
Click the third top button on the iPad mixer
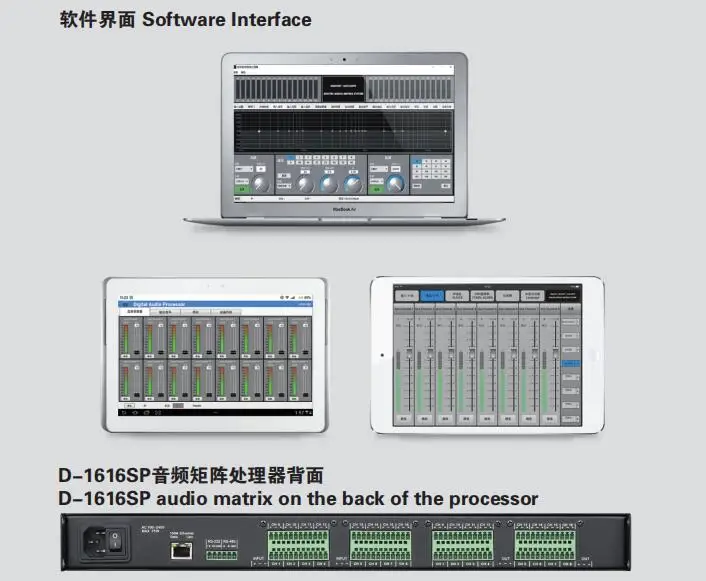[x=457, y=296]
